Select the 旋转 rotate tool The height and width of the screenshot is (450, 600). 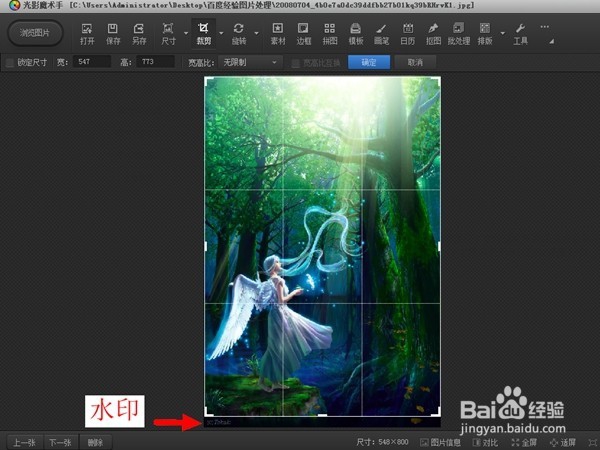click(239, 34)
